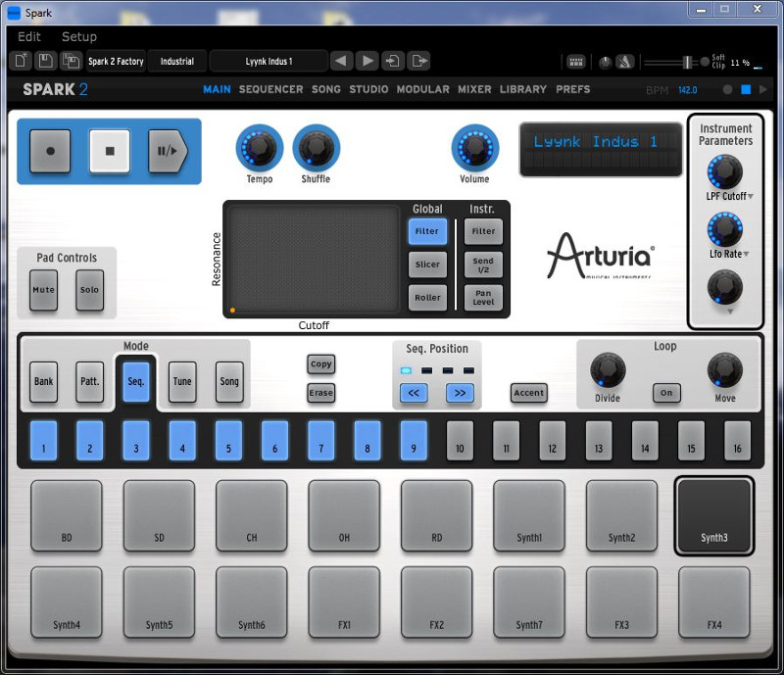Click the import project icon
Image resolution: width=784 pixels, height=675 pixels.
pos(393,61)
